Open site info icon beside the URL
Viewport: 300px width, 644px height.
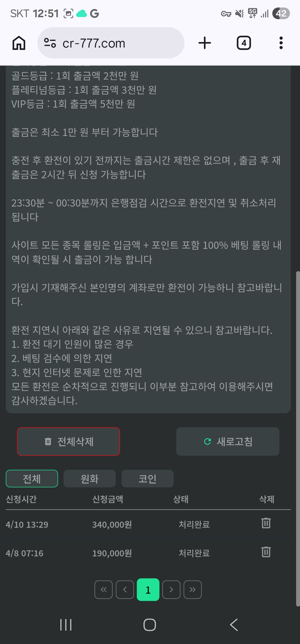click(x=50, y=43)
